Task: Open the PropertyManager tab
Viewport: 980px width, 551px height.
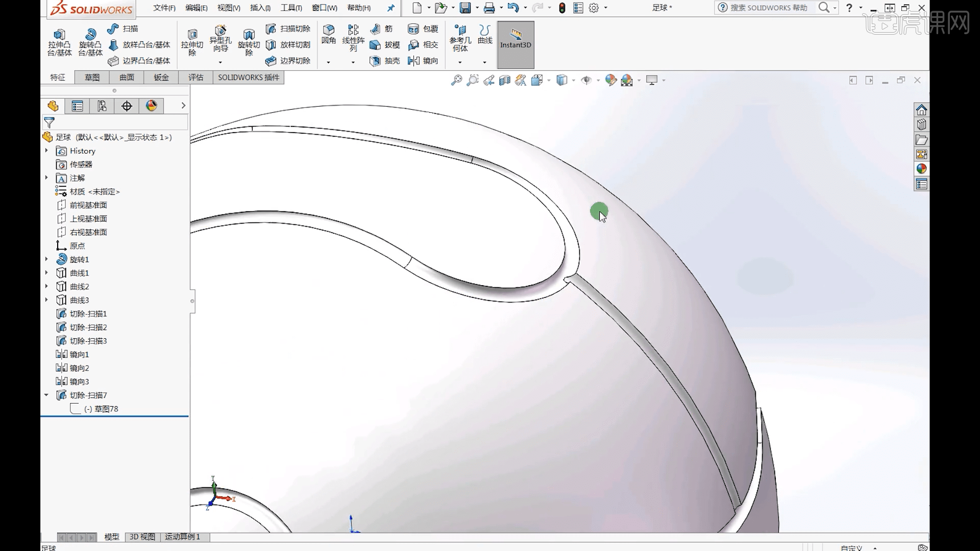Action: click(78, 106)
